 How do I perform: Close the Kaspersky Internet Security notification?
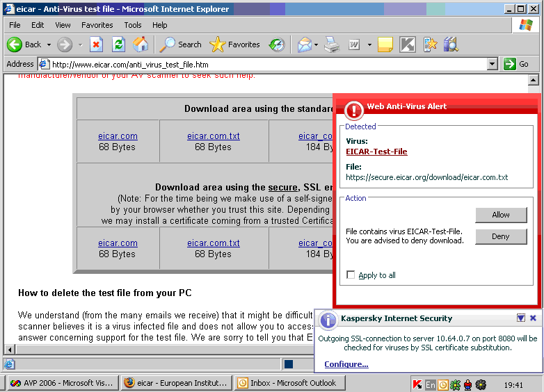click(x=534, y=318)
